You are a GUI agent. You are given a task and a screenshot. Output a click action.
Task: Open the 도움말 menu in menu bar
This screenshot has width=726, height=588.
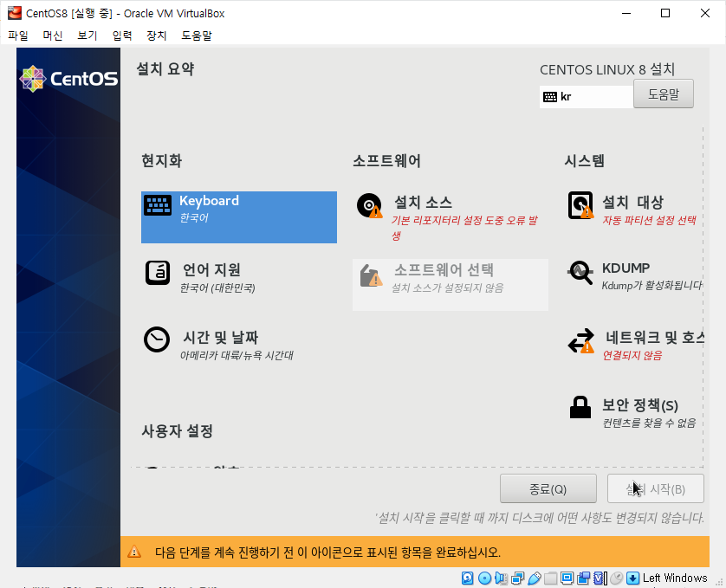pyautogui.click(x=197, y=36)
